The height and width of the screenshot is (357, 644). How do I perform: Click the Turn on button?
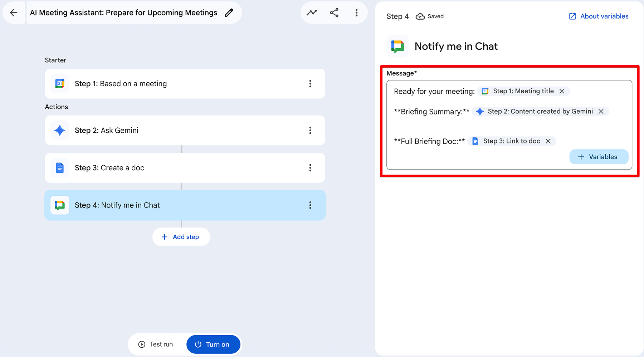(213, 344)
